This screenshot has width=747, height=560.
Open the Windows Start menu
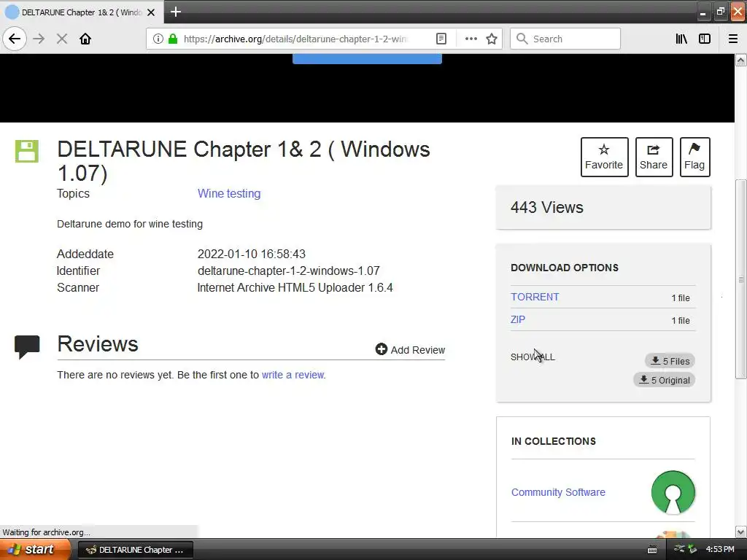pos(35,549)
